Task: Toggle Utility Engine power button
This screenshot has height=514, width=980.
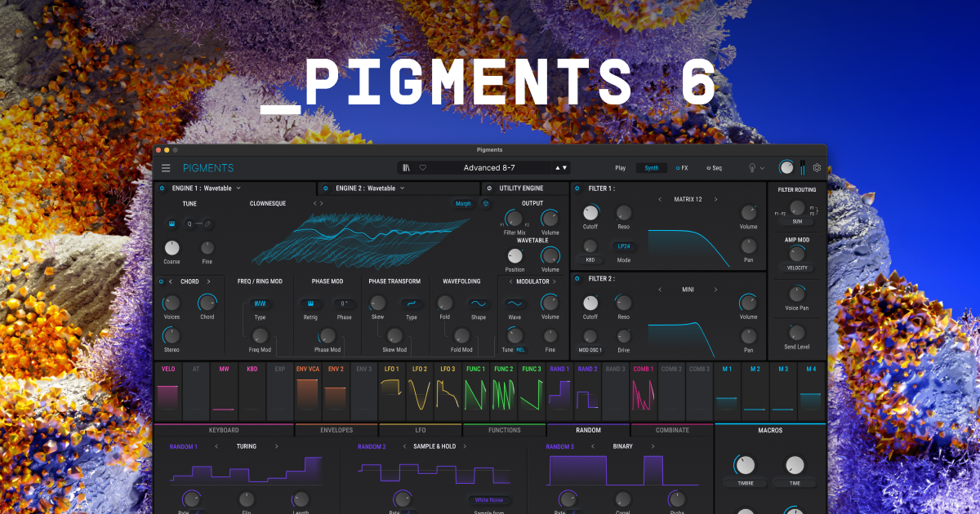Action: [489, 188]
